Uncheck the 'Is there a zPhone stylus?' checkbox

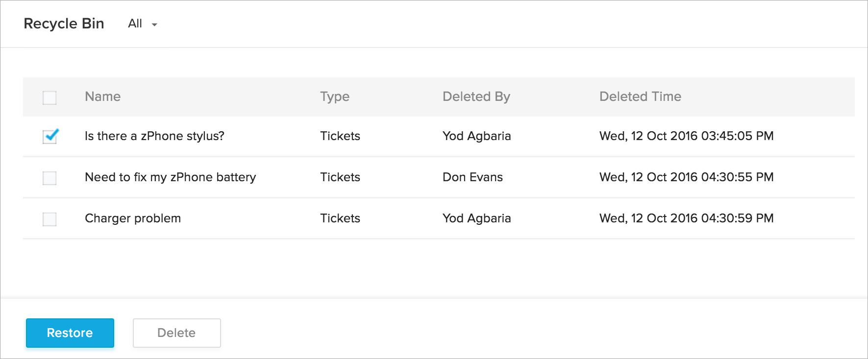pyautogui.click(x=50, y=137)
